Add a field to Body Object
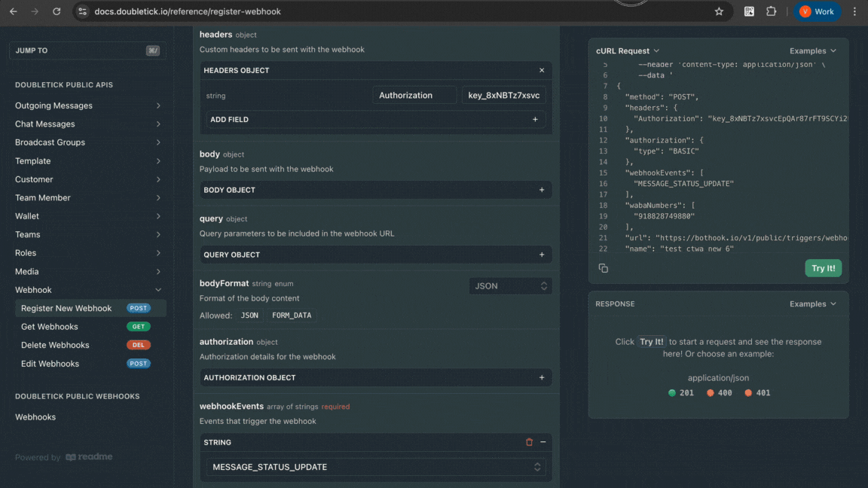Viewport: 868px width, 488px height. [541, 190]
